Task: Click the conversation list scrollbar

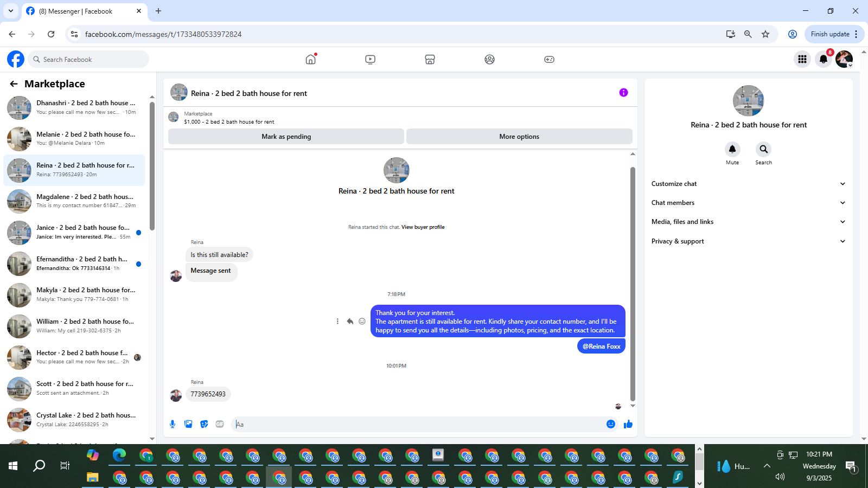Action: (x=152, y=165)
